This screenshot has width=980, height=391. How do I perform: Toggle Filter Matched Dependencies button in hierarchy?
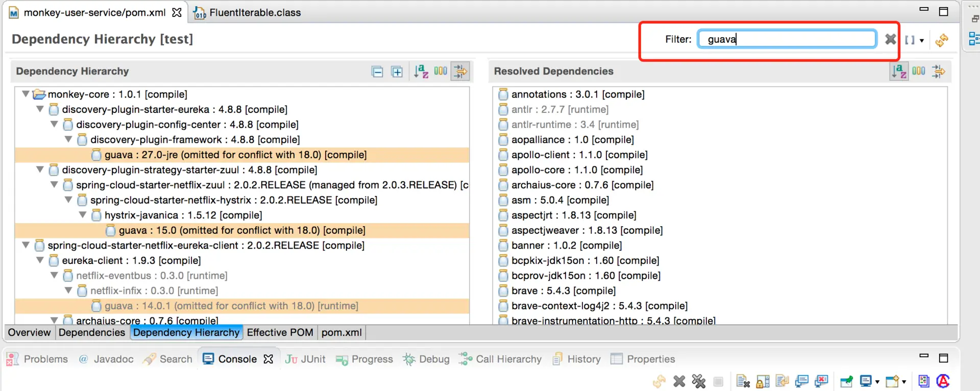click(x=461, y=71)
